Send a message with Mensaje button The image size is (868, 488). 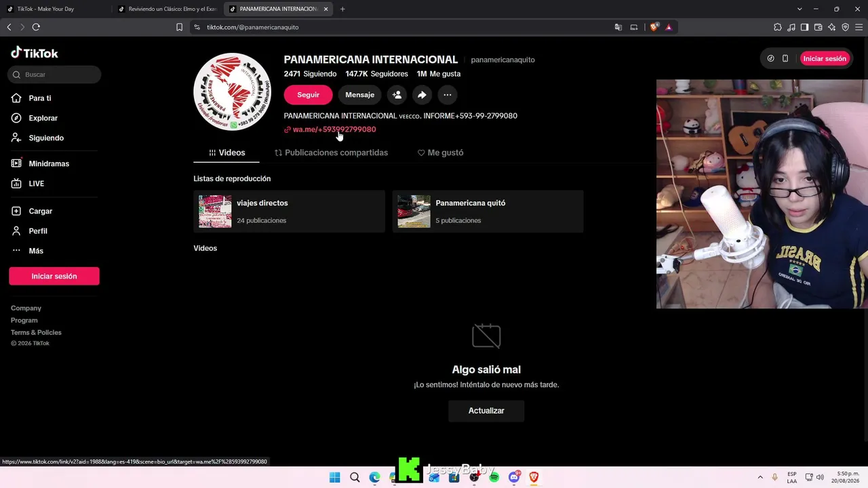click(x=359, y=95)
